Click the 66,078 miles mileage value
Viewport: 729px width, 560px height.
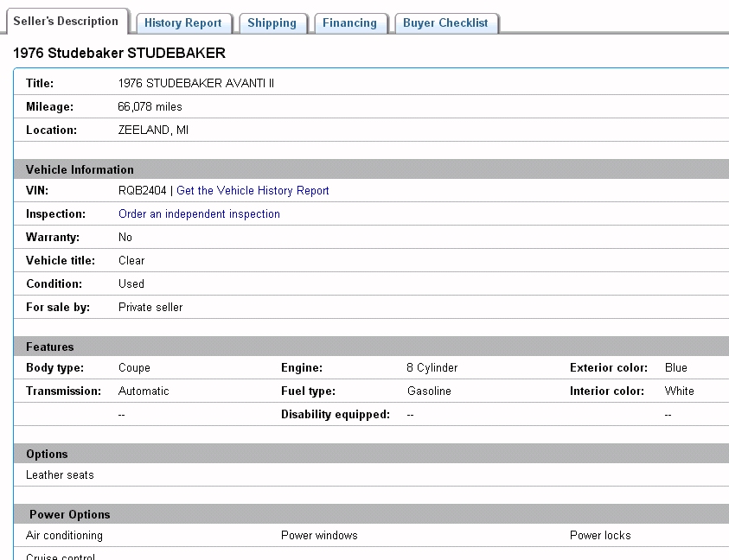click(x=150, y=107)
